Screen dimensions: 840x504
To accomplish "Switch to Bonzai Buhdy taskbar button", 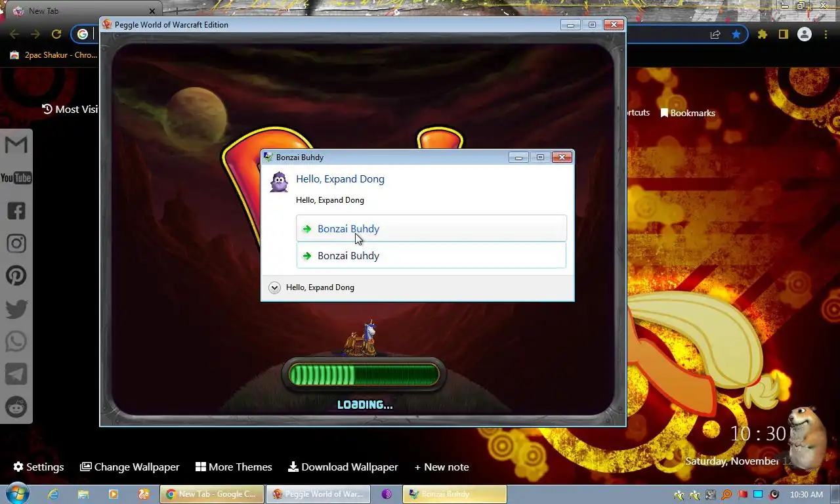I will pyautogui.click(x=455, y=494).
